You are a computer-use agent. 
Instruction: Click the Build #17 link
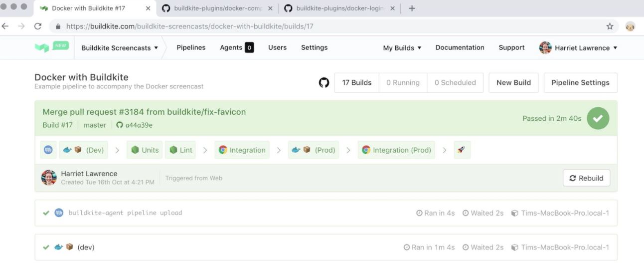coord(58,125)
